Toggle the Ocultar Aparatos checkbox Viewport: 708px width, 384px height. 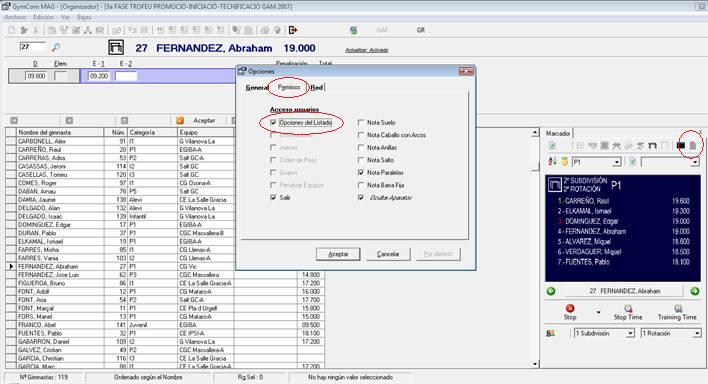coord(361,197)
